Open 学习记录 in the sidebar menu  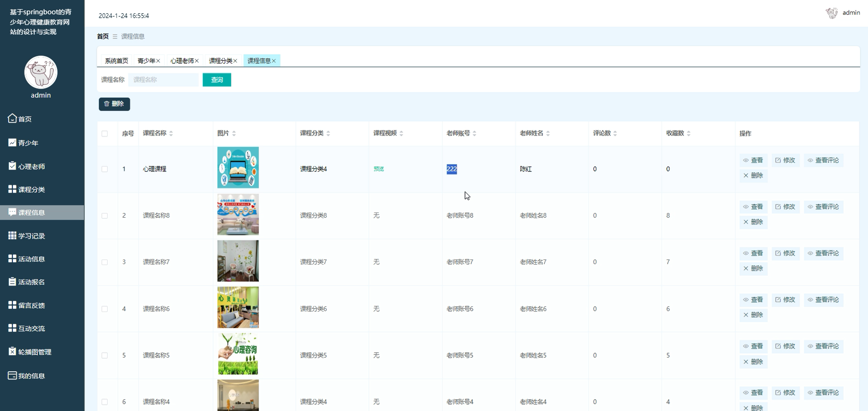(x=42, y=236)
